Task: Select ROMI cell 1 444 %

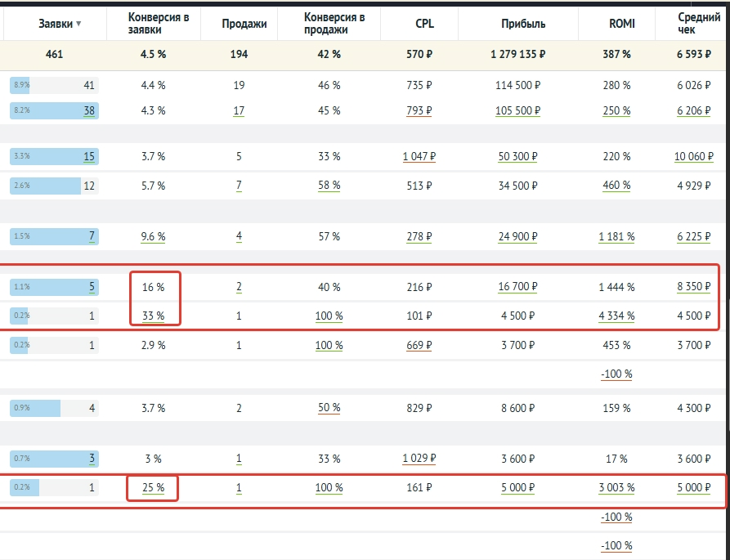Action: [x=616, y=287]
